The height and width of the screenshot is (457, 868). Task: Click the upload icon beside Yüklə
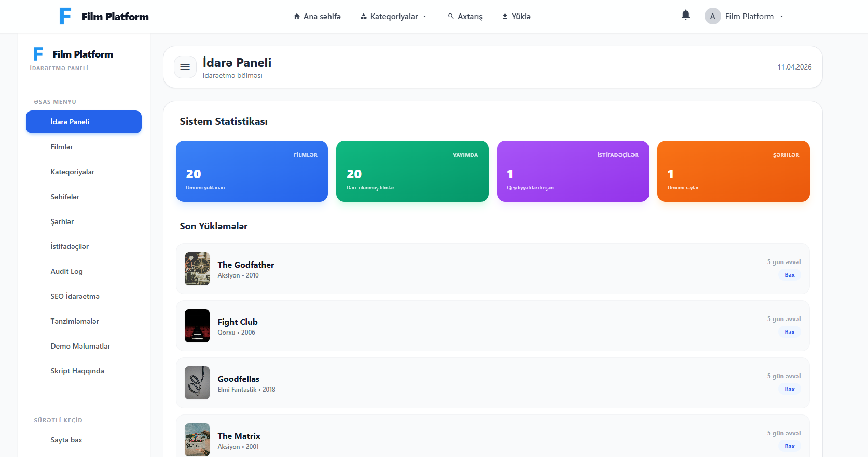505,17
